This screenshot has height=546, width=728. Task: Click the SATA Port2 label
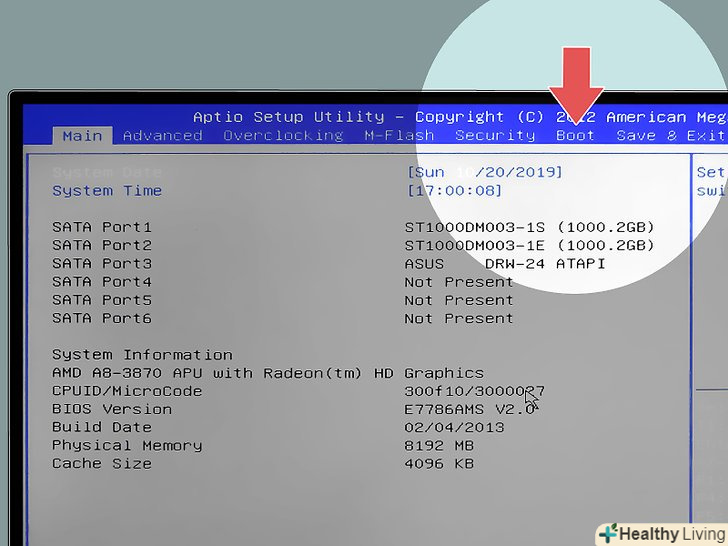tap(102, 245)
